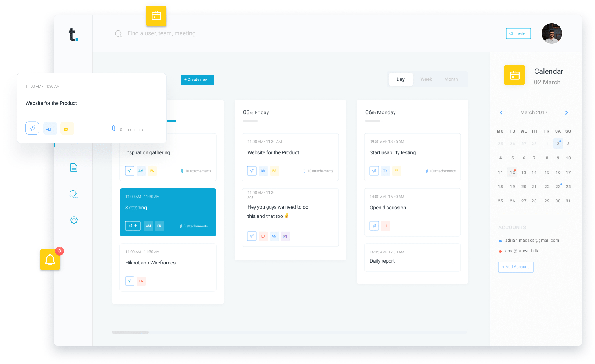This screenshot has width=595, height=364.
Task: Open the documents icon in sidebar
Action: pyautogui.click(x=74, y=167)
